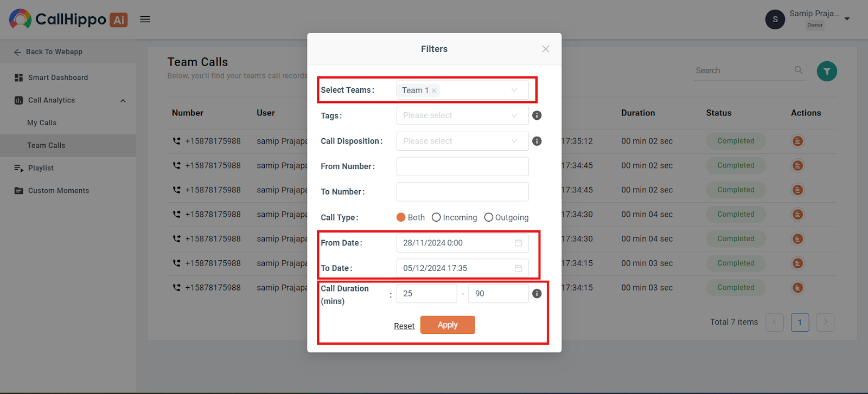Click the Status column header
Screen dimensions: 868x394
tap(719, 113)
